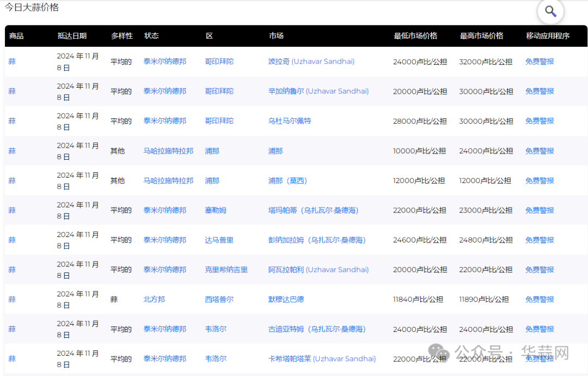Viewport: 588px width, 376px height.
Task: Select 哥印拜陀 district in the 波拉奇 row
Action: 219,62
